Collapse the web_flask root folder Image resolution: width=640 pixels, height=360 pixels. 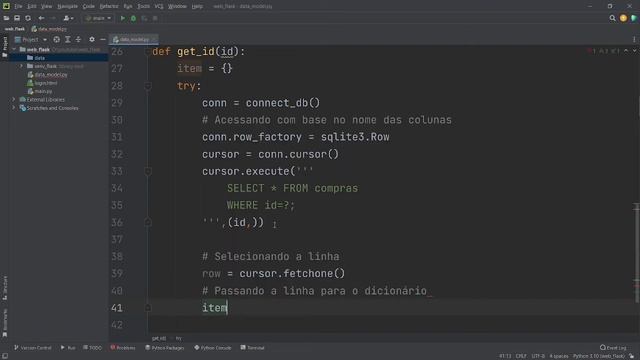(14, 49)
